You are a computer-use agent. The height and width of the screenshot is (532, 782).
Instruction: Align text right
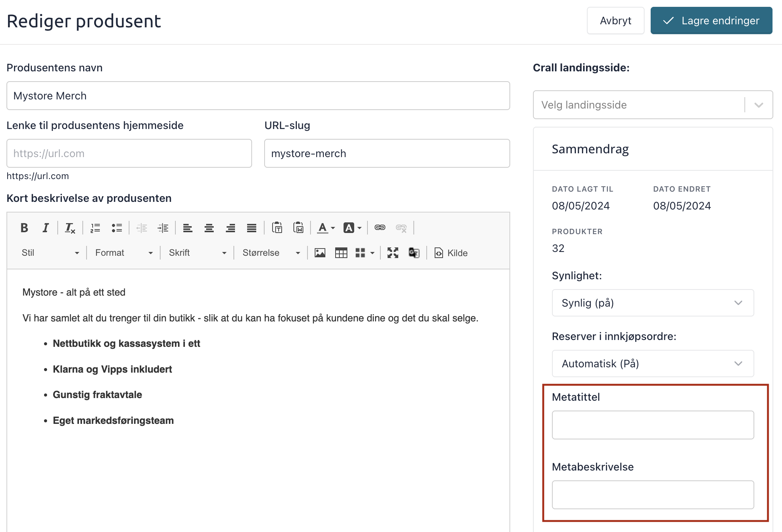tap(230, 228)
